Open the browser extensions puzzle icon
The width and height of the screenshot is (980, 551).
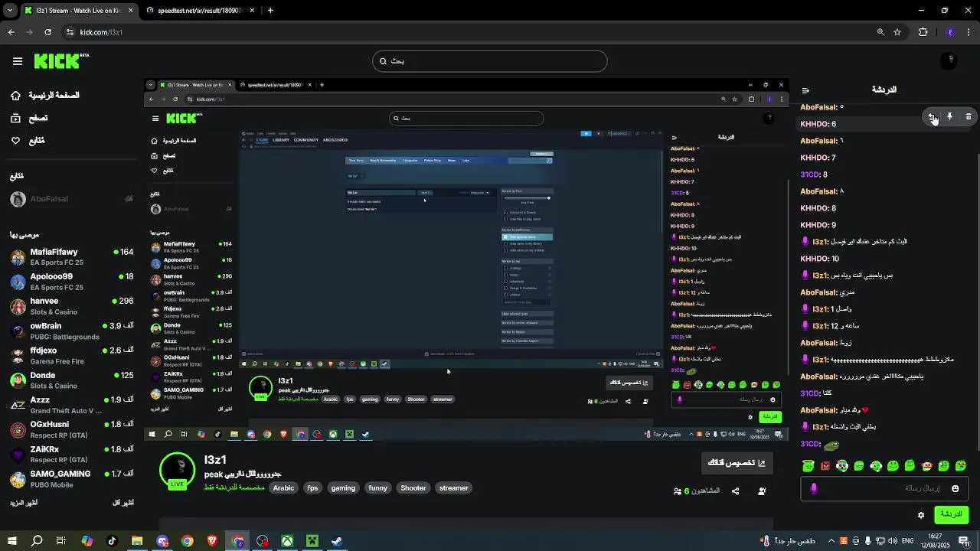(923, 32)
